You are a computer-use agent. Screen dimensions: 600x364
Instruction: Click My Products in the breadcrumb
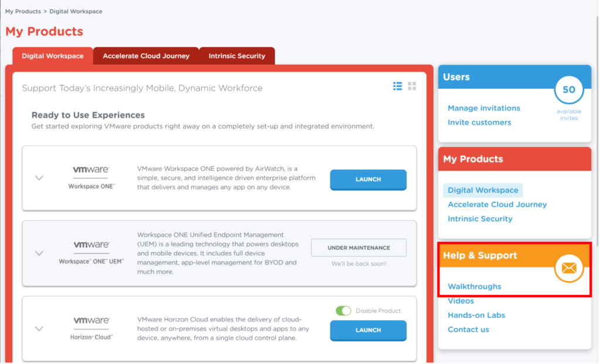click(23, 12)
